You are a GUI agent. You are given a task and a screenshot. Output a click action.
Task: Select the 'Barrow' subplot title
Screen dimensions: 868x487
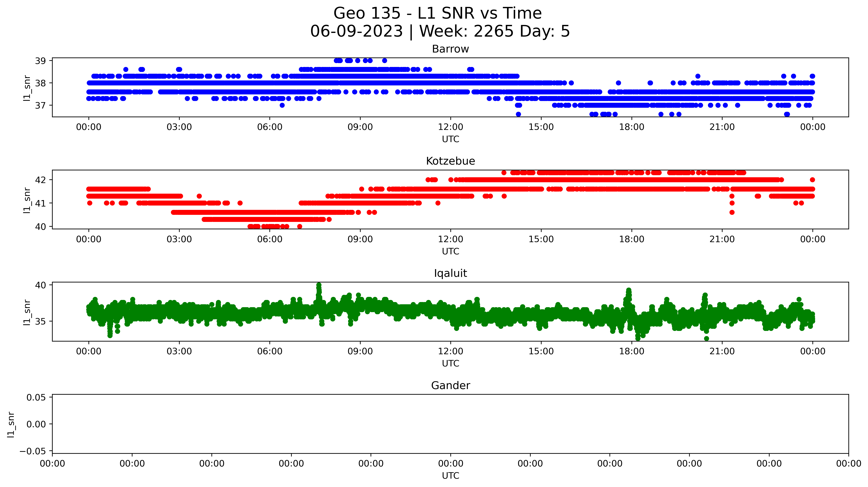pos(451,49)
